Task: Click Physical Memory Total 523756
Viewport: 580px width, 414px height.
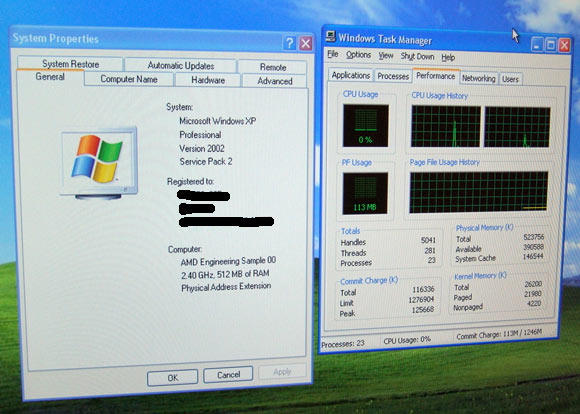Action: (x=533, y=237)
